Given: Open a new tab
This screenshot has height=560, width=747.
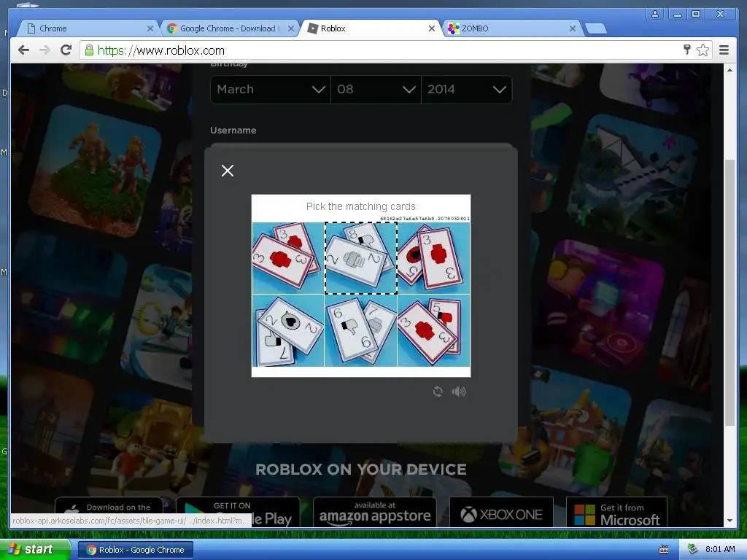Looking at the screenshot, I should pos(595,29).
